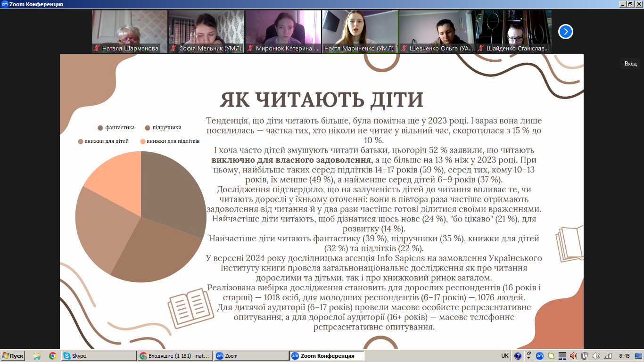Switch to the Zoom taskbar window

(251, 356)
